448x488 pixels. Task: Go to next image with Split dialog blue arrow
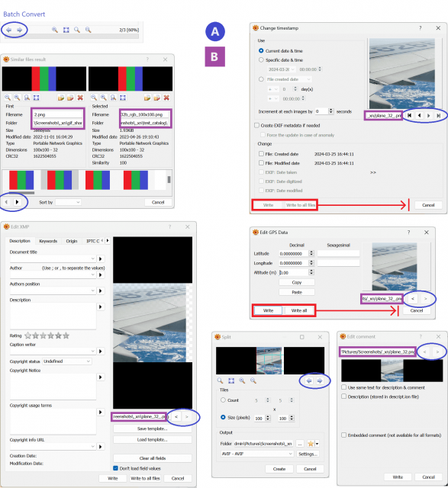click(320, 380)
